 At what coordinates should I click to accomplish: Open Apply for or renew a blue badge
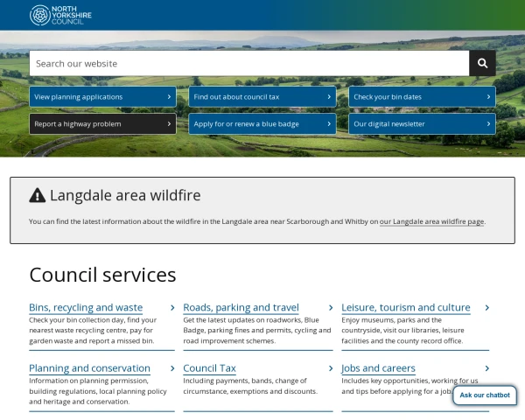tap(262, 124)
